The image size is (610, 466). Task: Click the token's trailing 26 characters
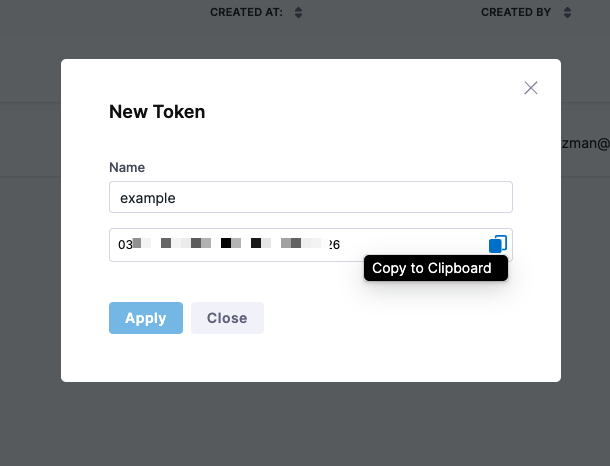click(334, 245)
